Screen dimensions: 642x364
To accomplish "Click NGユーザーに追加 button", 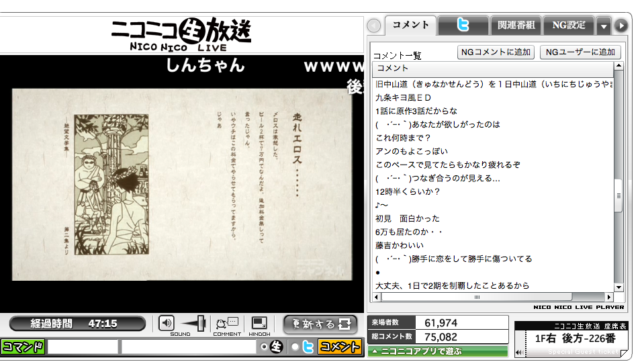I will click(580, 52).
